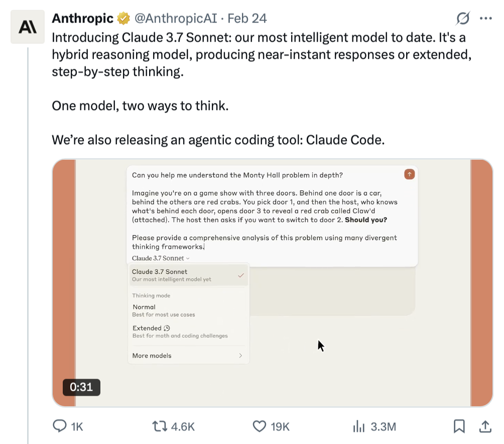Expand the Claude 3.7 Sonnet model dropdown
Screen dimensions: 504x444
pos(161,258)
